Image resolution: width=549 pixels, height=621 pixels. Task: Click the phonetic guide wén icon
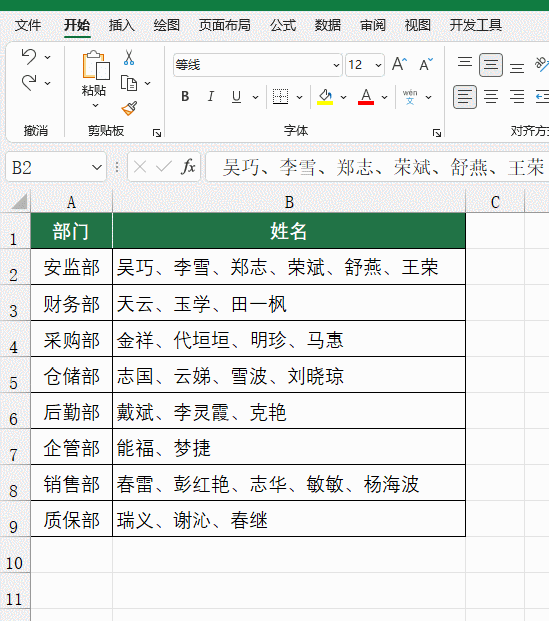(x=410, y=97)
